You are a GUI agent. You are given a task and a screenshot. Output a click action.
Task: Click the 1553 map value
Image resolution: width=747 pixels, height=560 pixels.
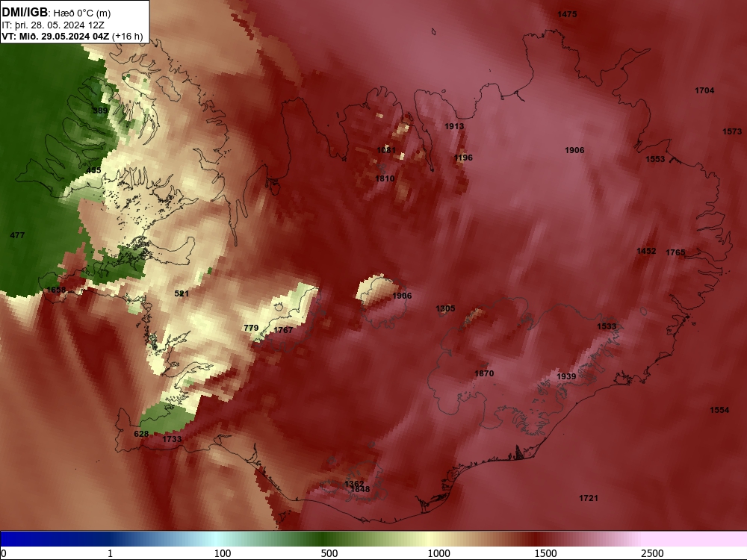(x=655, y=159)
